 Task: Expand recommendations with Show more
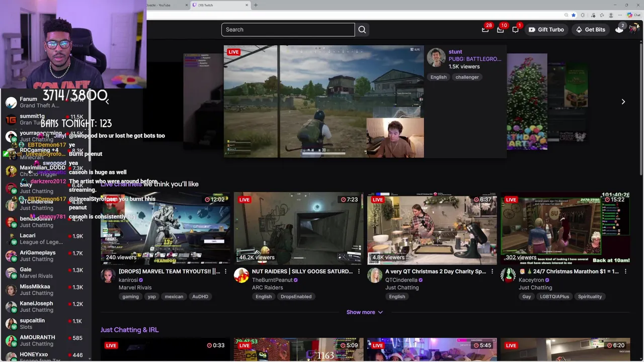tap(364, 312)
